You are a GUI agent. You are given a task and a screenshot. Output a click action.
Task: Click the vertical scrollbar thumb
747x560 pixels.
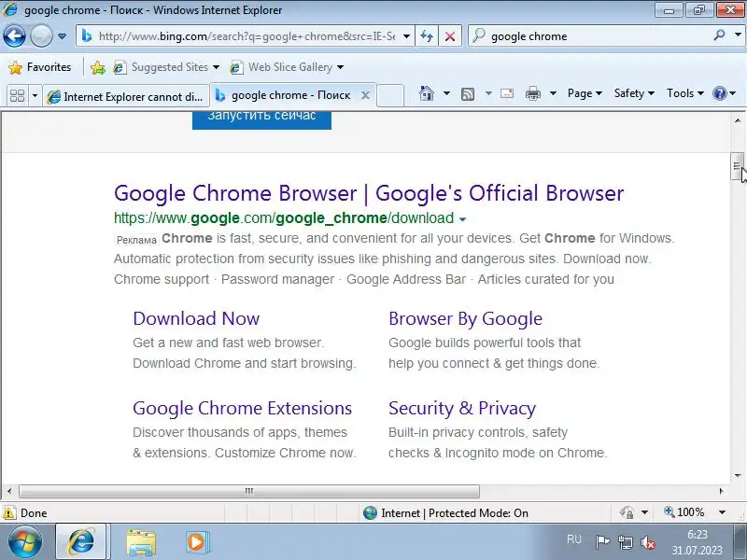coord(737,167)
